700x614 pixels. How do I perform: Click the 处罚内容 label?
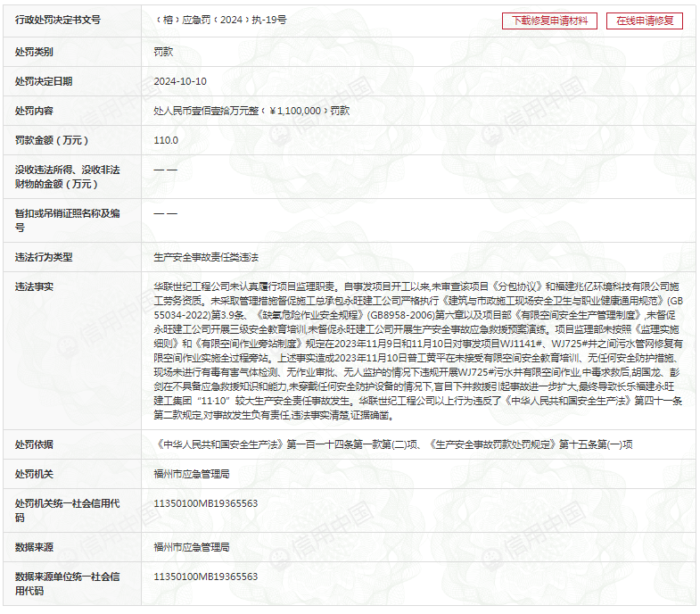[34, 111]
